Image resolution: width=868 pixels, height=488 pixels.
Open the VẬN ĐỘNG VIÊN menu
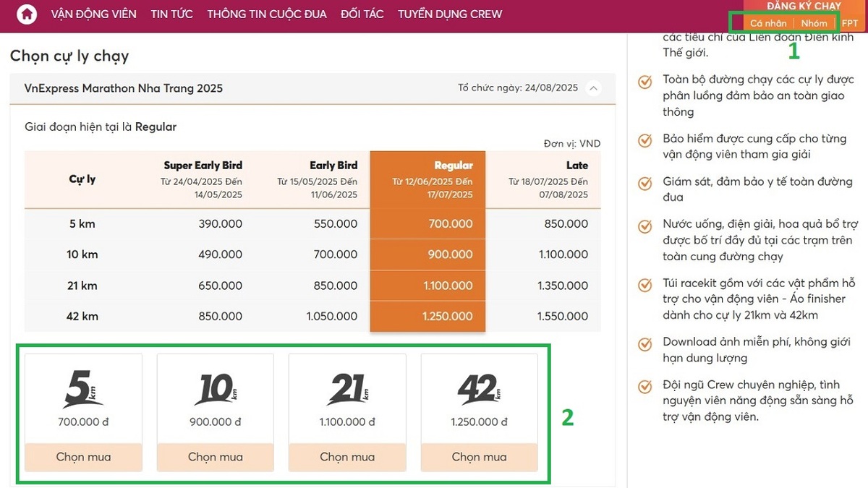coord(94,14)
